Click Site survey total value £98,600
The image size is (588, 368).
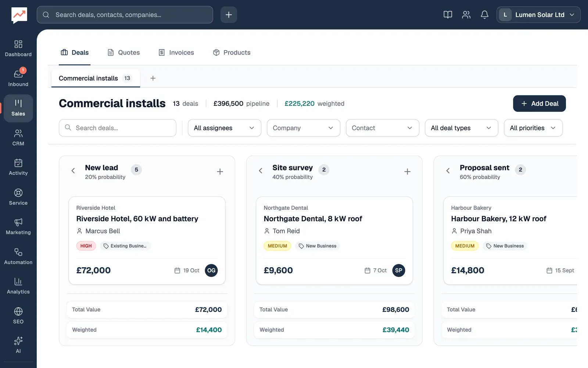click(x=395, y=309)
